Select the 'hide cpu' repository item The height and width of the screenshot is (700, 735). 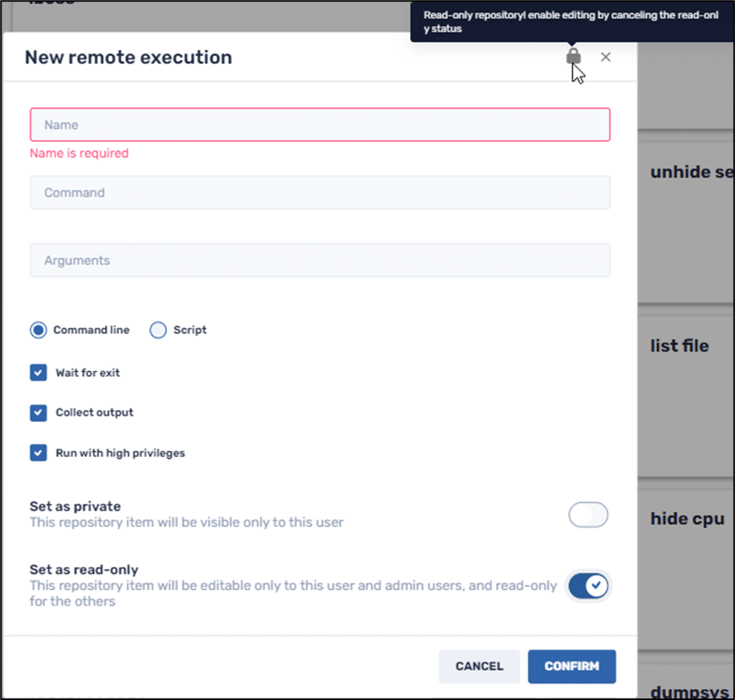coord(687,519)
